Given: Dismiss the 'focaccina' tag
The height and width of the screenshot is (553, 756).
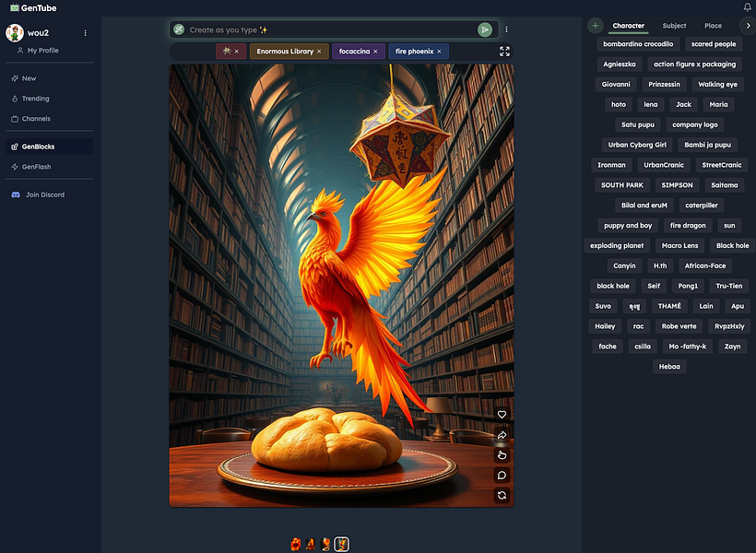Looking at the screenshot, I should [374, 51].
